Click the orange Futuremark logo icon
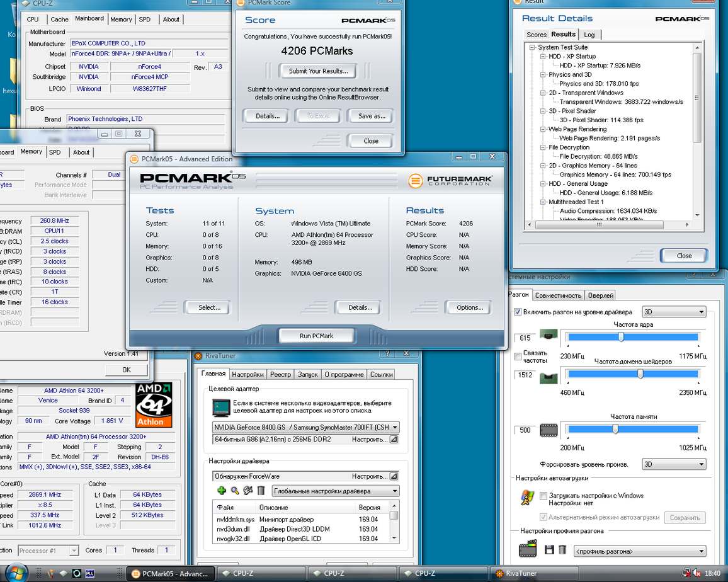The width and height of the screenshot is (728, 582). (x=415, y=181)
